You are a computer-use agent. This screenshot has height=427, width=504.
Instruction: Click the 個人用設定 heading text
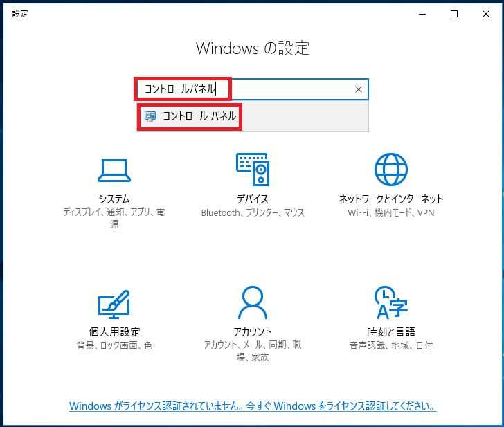pos(114,331)
